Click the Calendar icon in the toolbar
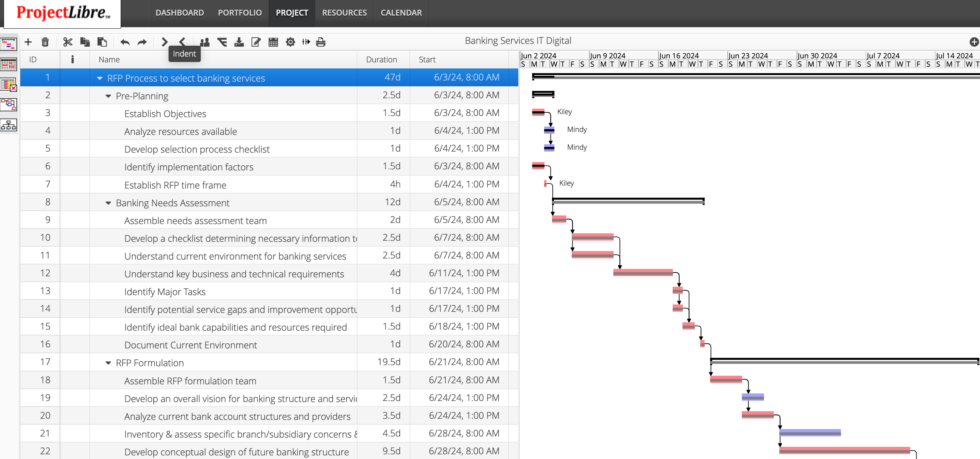 [273, 42]
